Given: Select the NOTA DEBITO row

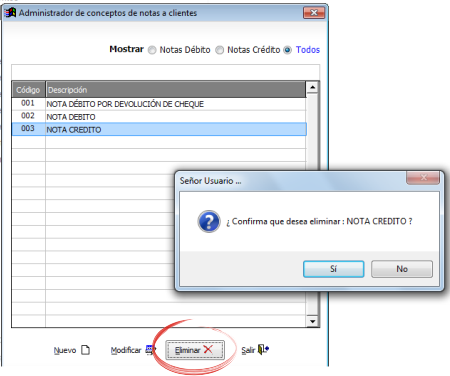Looking at the screenshot, I should [159, 117].
